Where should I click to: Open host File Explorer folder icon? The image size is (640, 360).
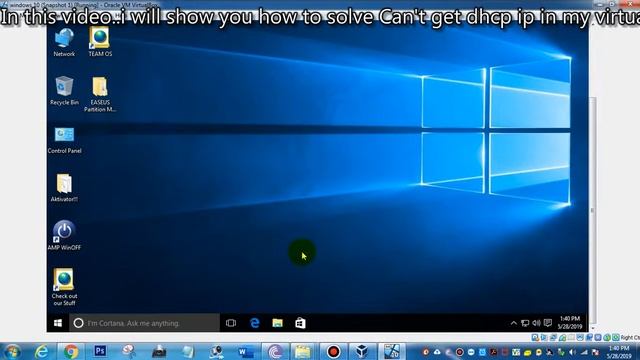pos(303,351)
